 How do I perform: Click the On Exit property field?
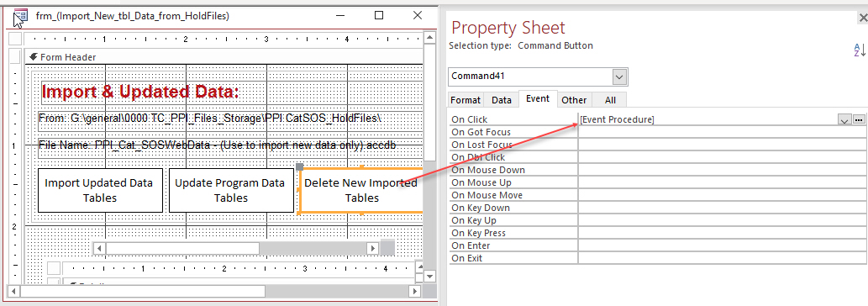pos(722,258)
